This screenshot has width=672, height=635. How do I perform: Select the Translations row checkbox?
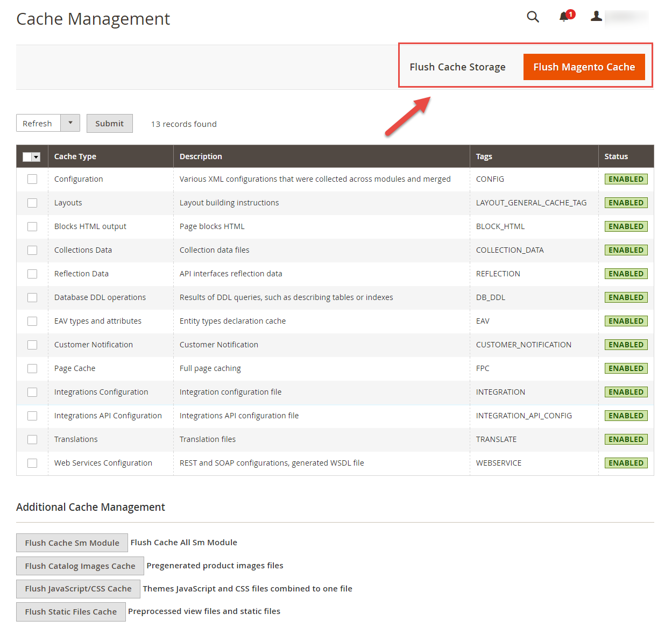[32, 439]
